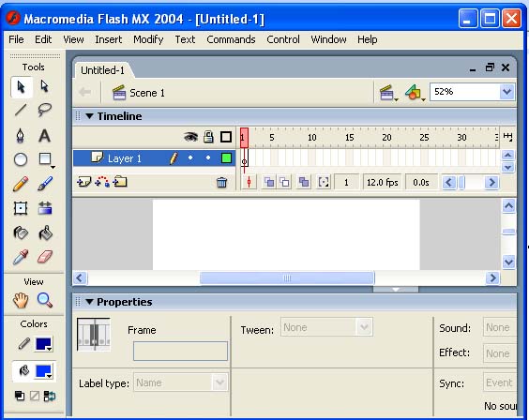Toggle Layer 1 visibility dot
529x420 pixels.
point(190,157)
